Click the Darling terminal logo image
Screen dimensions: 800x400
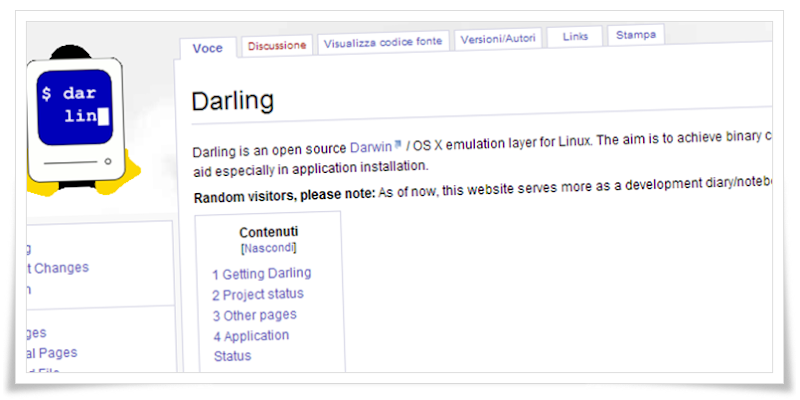[x=82, y=120]
